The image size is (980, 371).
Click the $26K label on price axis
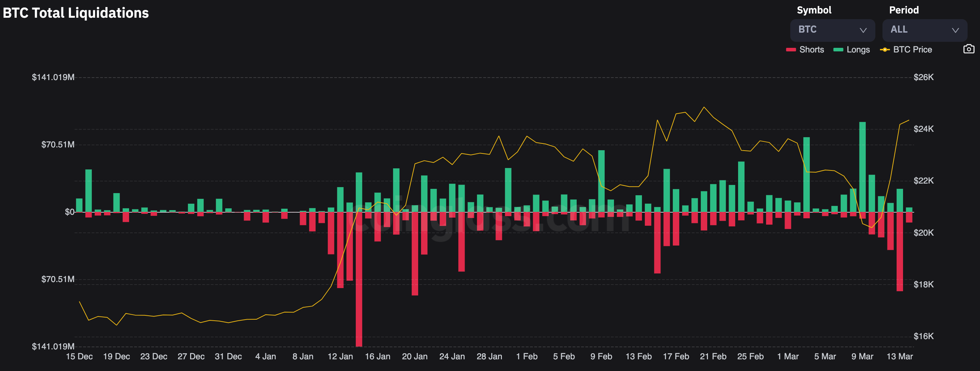click(x=923, y=78)
